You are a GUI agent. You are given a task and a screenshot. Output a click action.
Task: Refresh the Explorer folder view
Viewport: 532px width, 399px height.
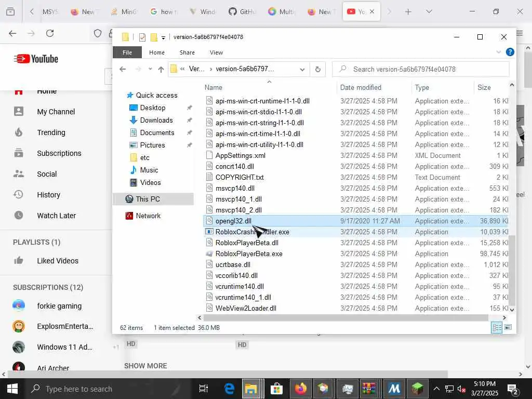pos(318,69)
